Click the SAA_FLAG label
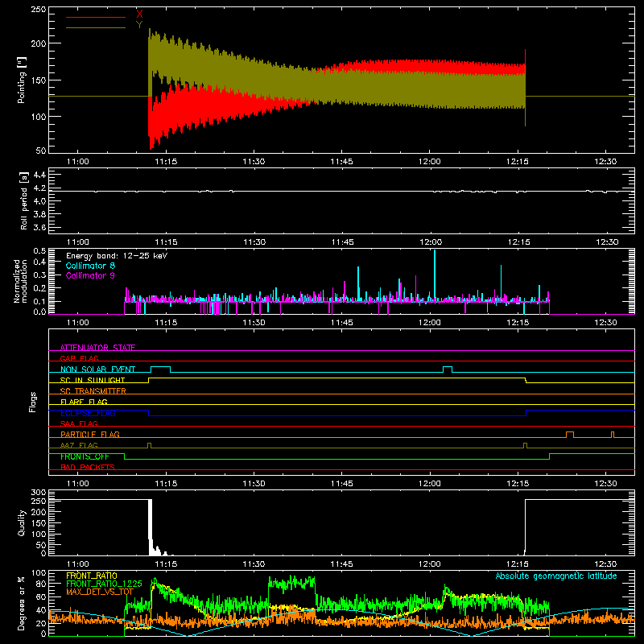 79,424
